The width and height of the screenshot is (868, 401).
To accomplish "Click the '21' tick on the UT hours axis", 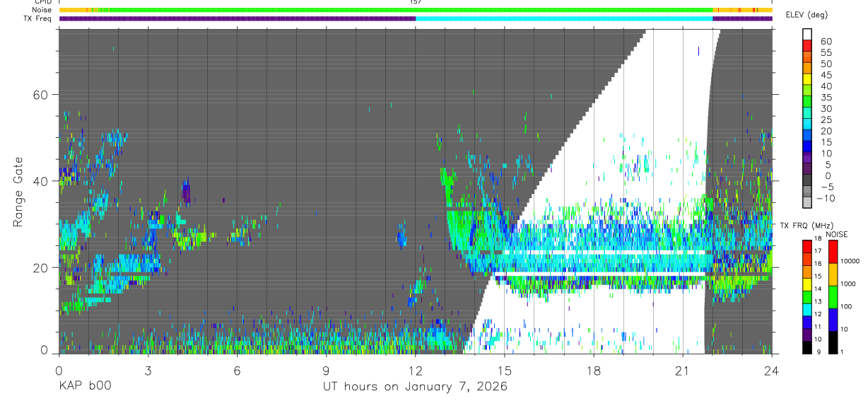I will 683,370.
